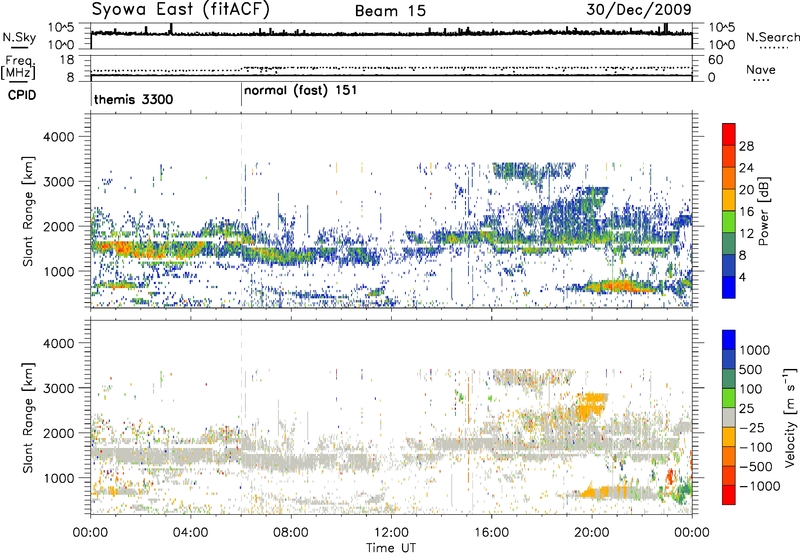Click the '60' tick on the Nave axis
800x554 pixels.
tap(715, 60)
